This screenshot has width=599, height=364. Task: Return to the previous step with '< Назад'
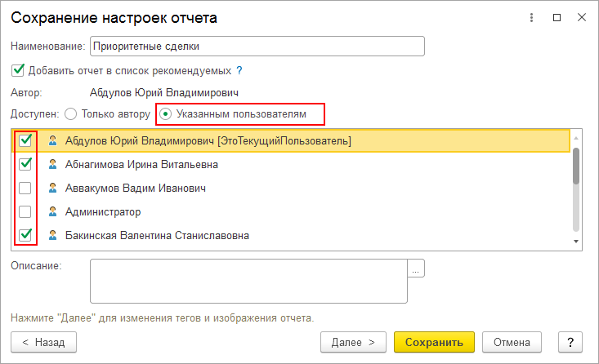coord(43,342)
